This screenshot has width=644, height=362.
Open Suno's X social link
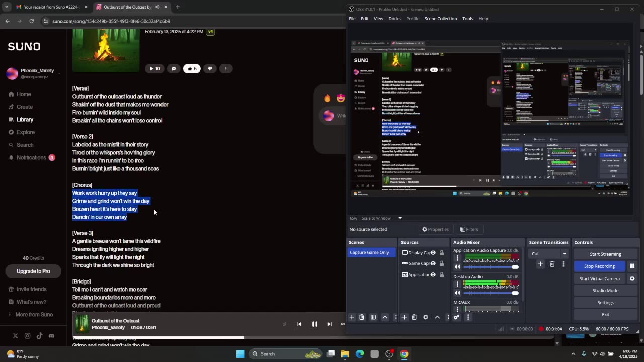tap(15, 336)
